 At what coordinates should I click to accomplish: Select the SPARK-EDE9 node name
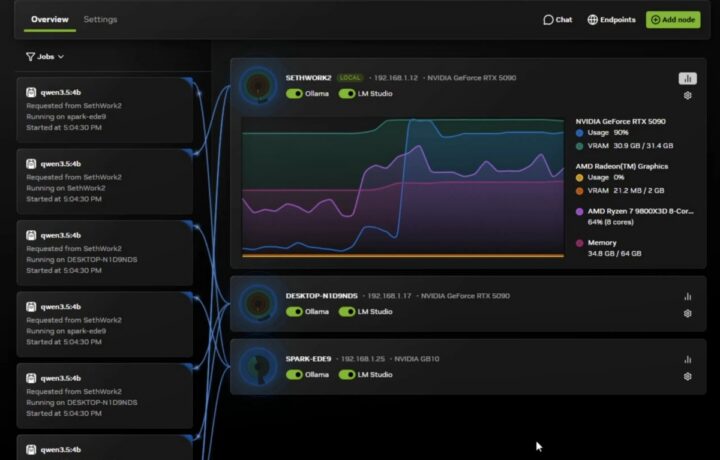click(308, 359)
